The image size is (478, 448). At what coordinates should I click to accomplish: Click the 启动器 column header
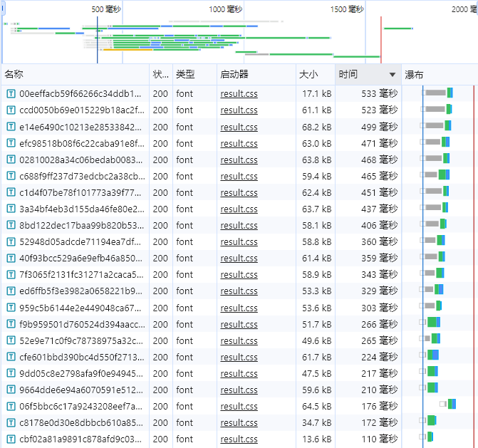click(234, 75)
